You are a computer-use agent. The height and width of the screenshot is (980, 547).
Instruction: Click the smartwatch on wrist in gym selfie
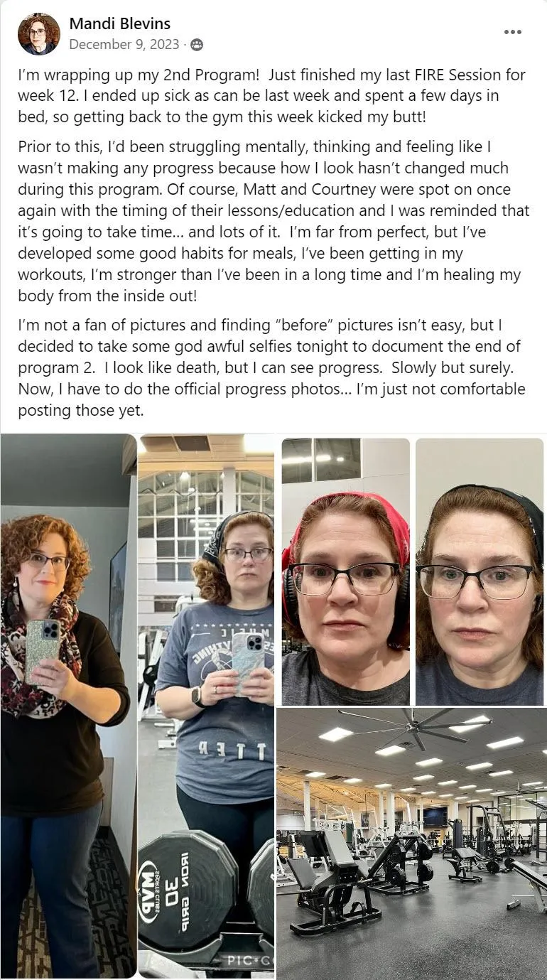tap(197, 696)
